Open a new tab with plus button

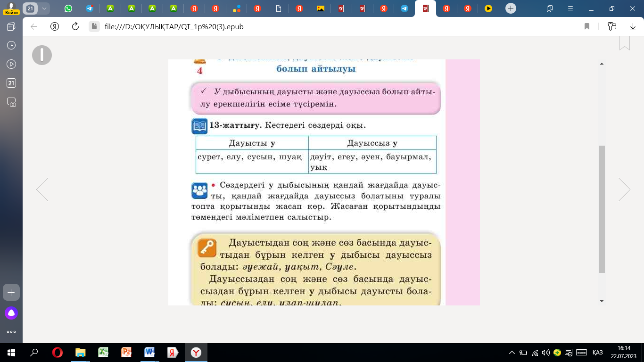click(511, 8)
